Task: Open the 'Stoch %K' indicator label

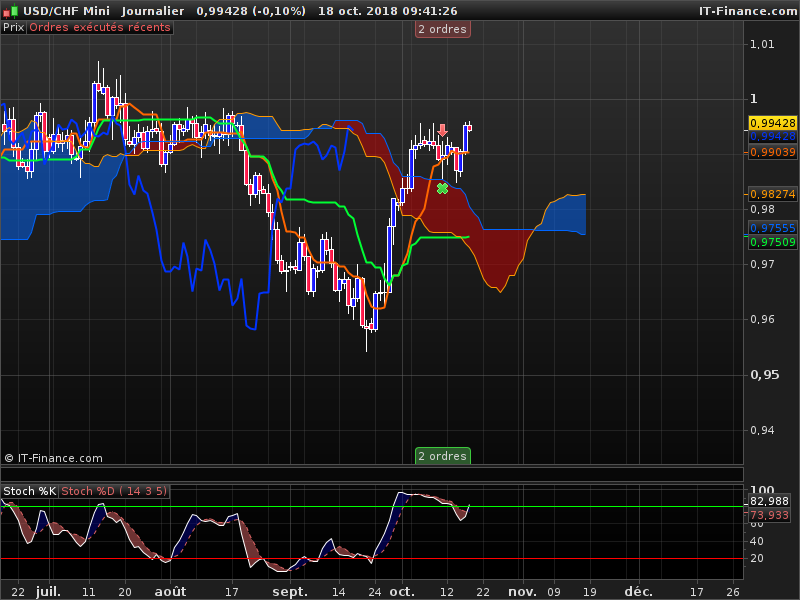Action: pos(30,491)
